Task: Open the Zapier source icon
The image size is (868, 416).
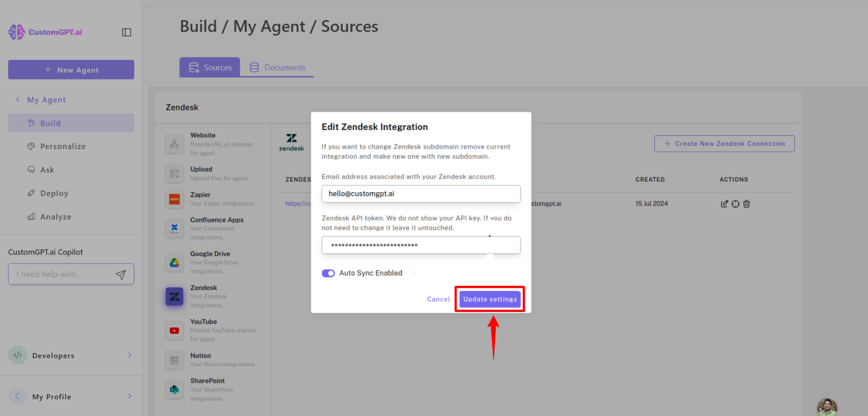Action: [x=174, y=199]
